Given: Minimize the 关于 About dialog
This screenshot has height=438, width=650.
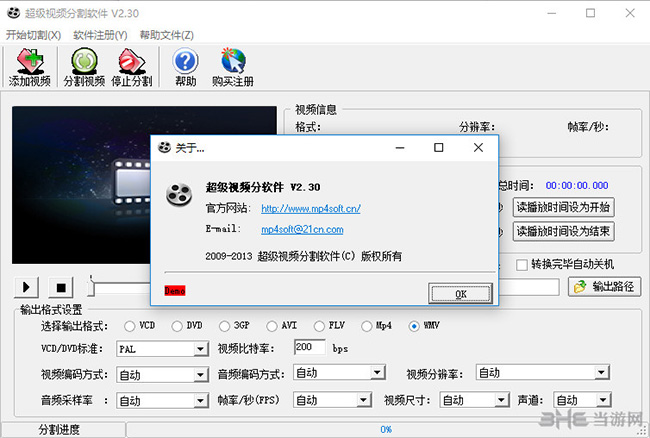Looking at the screenshot, I should click(400, 148).
